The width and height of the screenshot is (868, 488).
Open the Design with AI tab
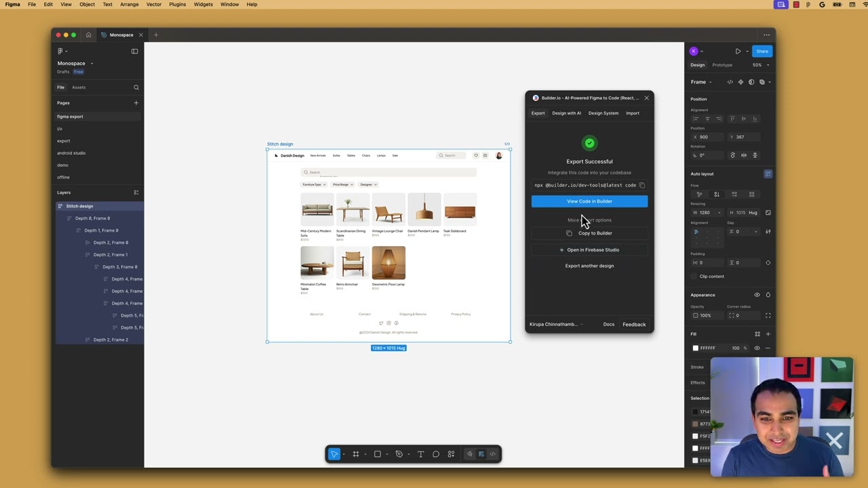[x=566, y=113]
